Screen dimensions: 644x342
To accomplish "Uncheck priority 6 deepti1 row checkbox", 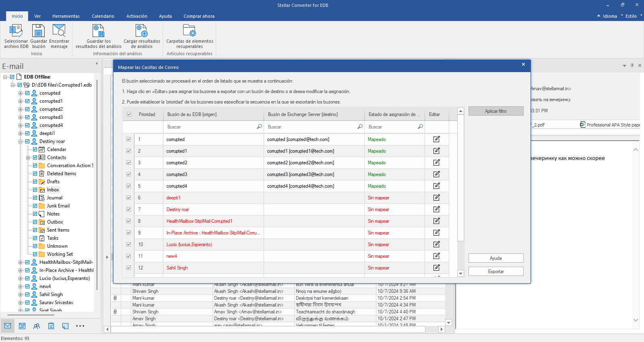I will [x=129, y=198].
